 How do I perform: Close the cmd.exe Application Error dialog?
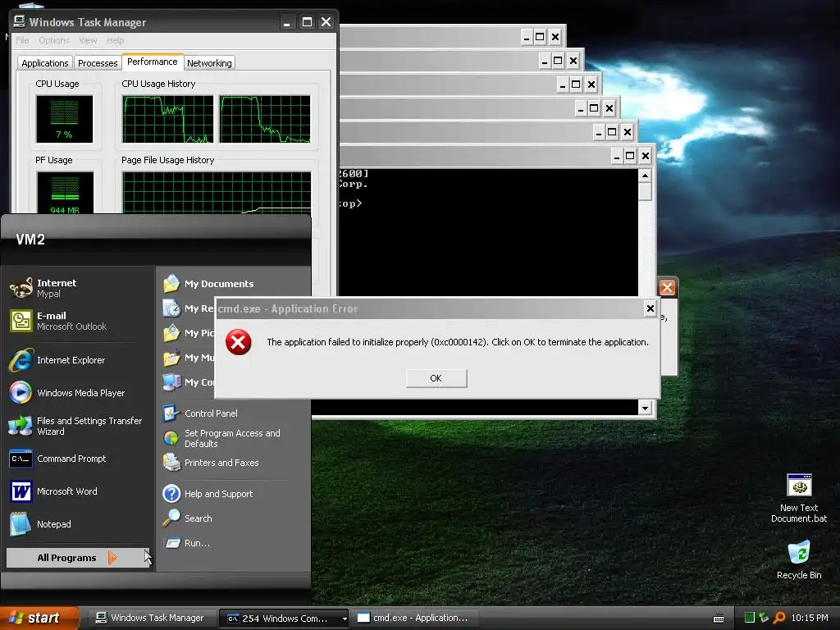point(650,308)
